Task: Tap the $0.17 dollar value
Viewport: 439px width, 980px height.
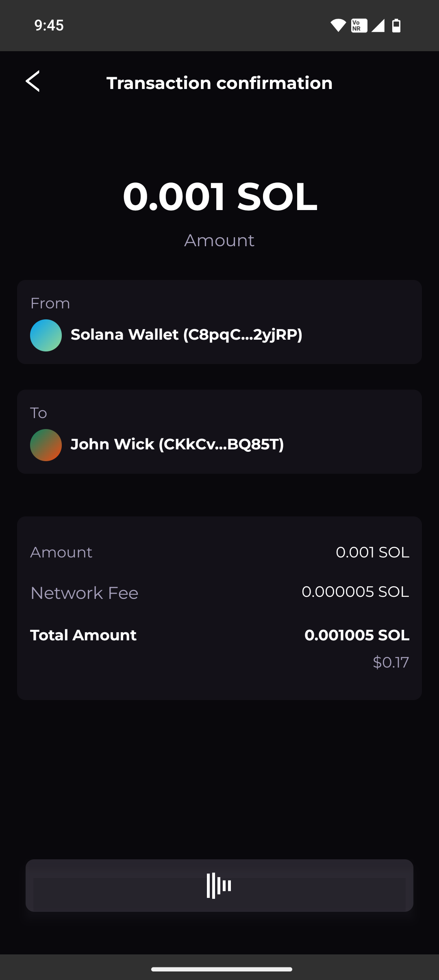Action: click(x=391, y=662)
